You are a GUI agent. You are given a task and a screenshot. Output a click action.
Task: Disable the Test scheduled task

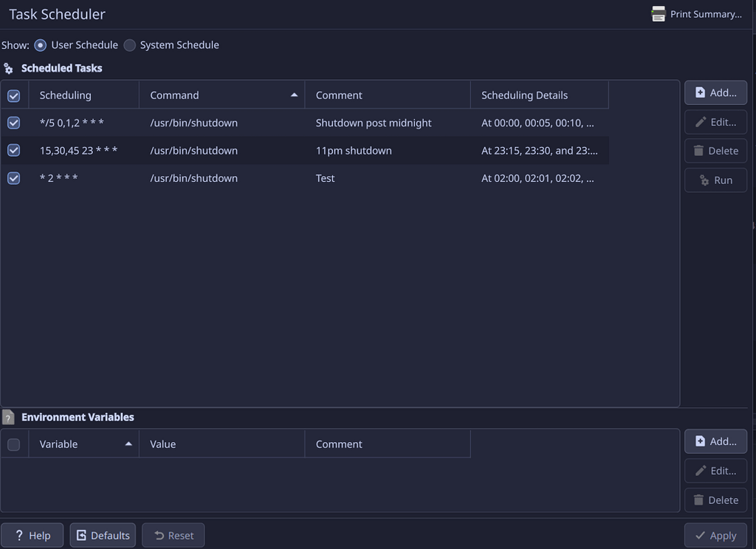(13, 177)
